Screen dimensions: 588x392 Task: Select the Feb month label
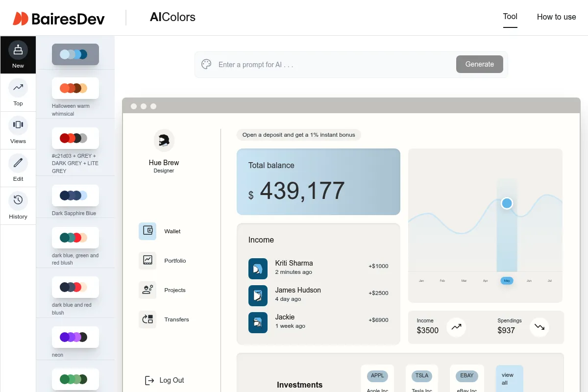(442, 281)
